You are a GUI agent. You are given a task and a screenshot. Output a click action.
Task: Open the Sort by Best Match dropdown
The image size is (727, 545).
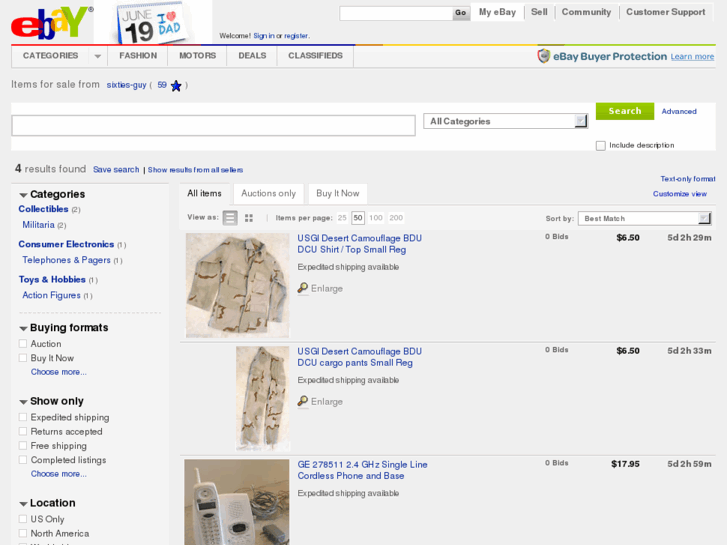point(645,218)
